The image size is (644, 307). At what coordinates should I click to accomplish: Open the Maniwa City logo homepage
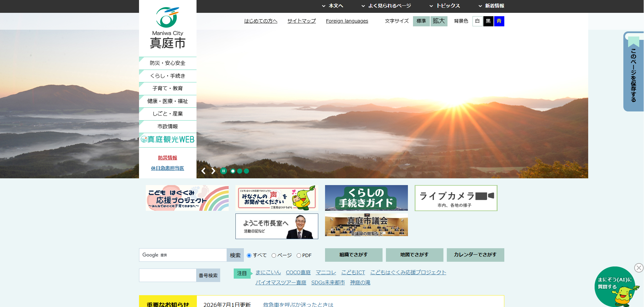click(168, 28)
